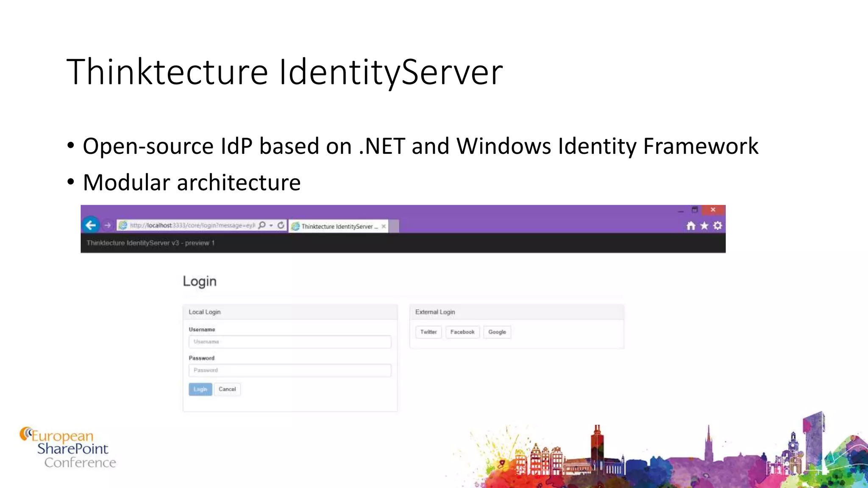Click the Internet Explorer page icon in address bar

(122, 225)
